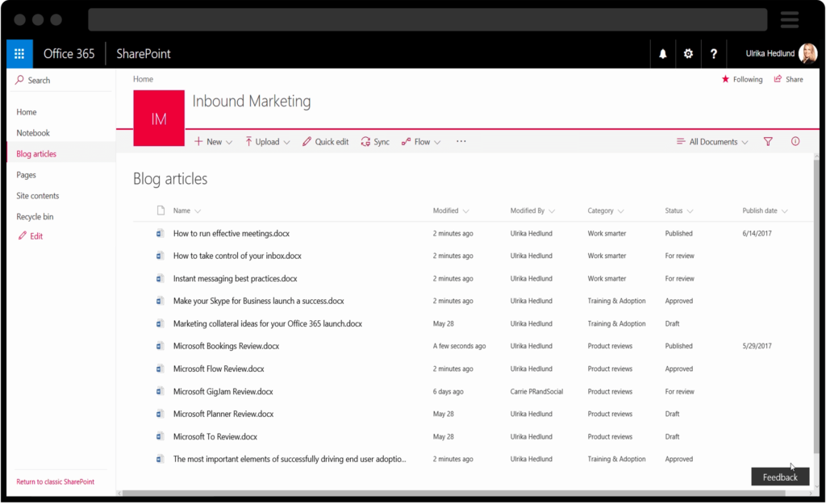The image size is (826, 504).
Task: Click the search magnifier icon
Action: (19, 80)
